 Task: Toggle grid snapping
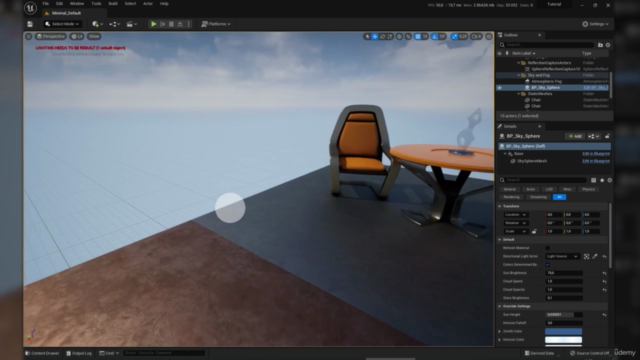pyautogui.click(x=418, y=37)
